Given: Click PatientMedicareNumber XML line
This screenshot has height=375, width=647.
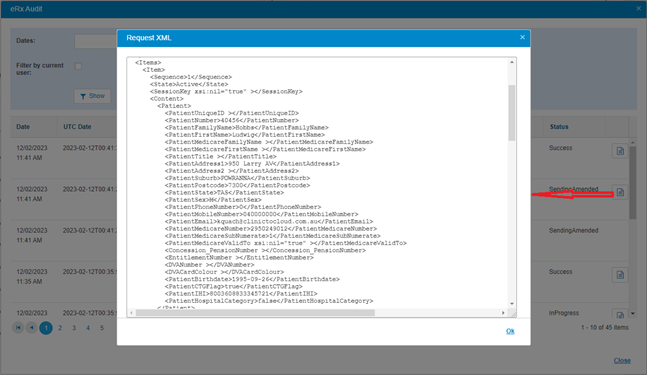Looking at the screenshot, I should (271, 229).
